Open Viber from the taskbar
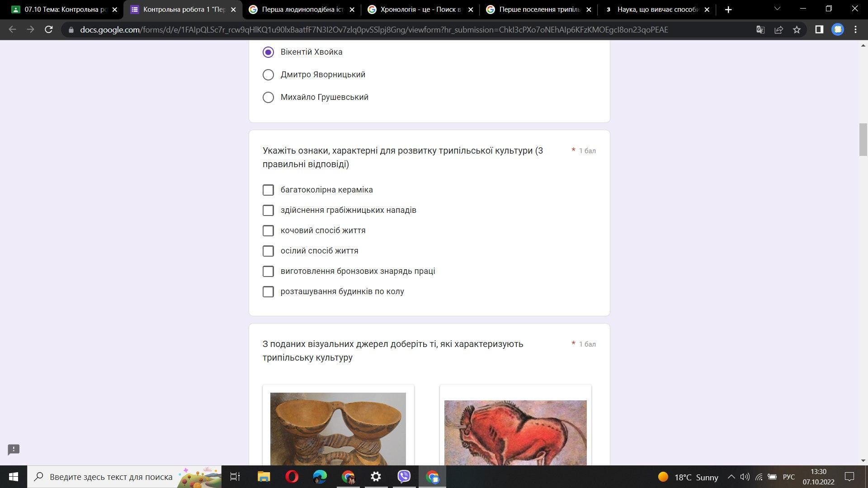868x488 pixels. tap(404, 477)
